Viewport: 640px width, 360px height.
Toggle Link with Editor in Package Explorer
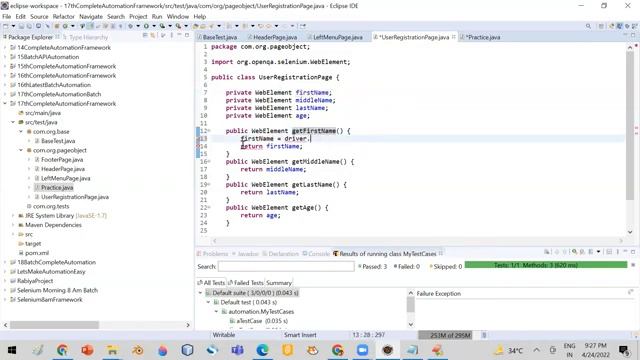(153, 36)
